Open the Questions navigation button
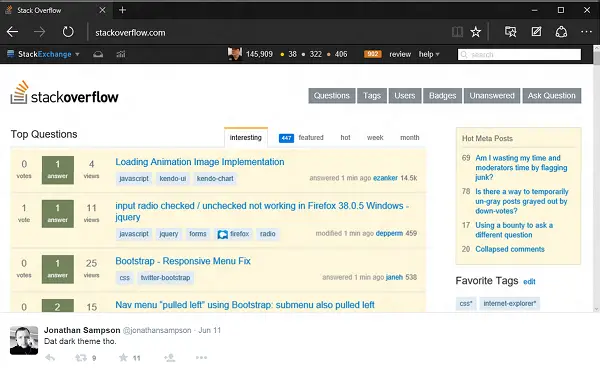The width and height of the screenshot is (600, 376). [332, 96]
